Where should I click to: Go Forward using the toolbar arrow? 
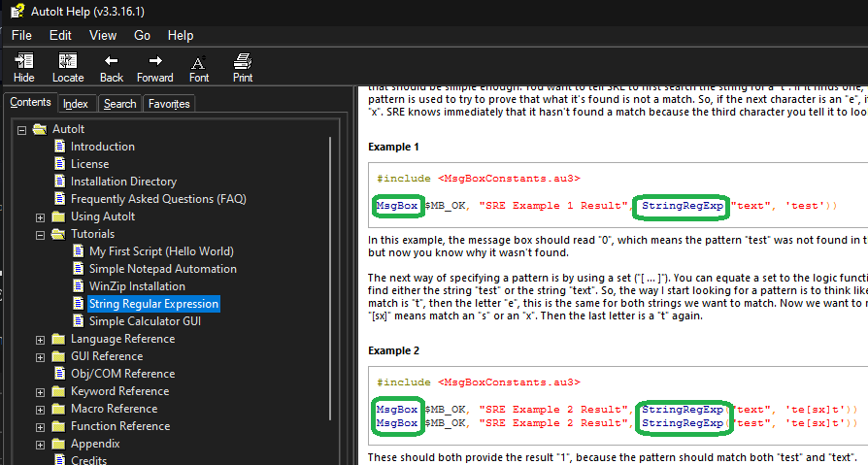tap(155, 61)
